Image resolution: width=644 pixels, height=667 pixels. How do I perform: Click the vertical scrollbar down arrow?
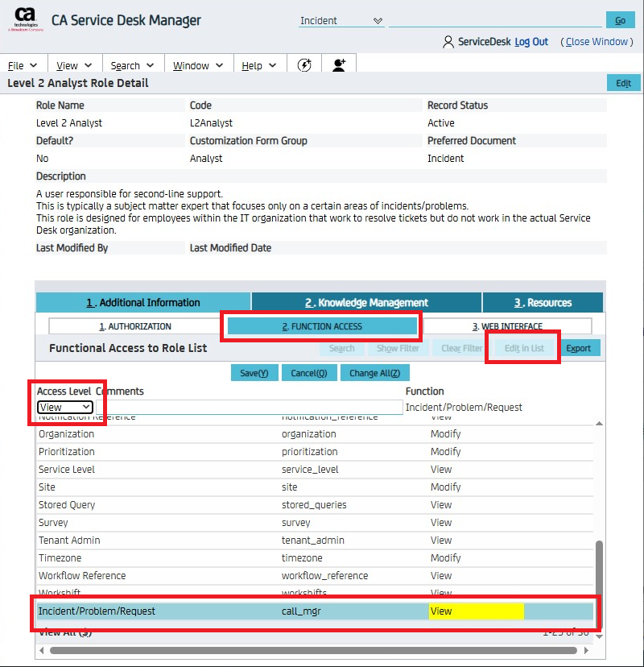599,636
